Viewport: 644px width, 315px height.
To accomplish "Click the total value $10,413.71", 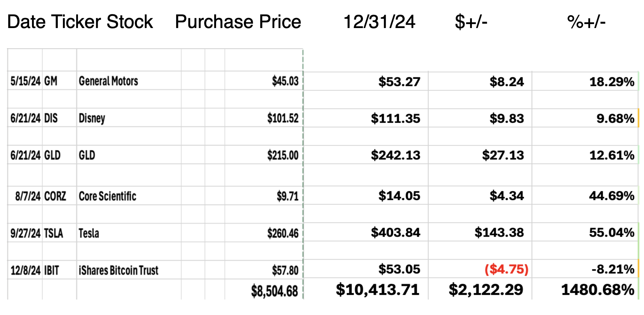I will 378,290.
